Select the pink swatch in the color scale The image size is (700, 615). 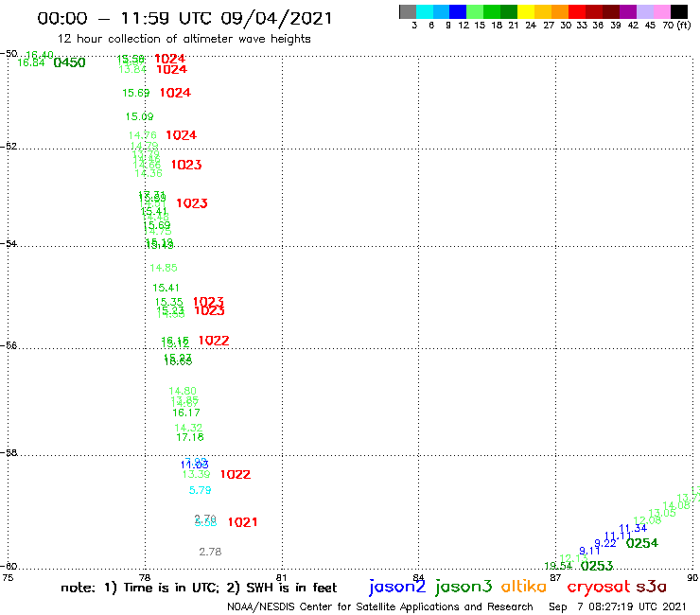pyautogui.click(x=662, y=11)
